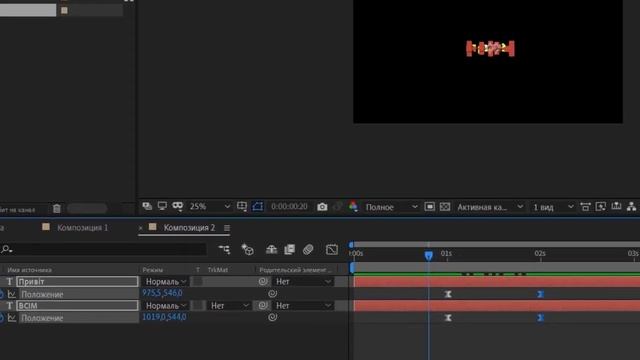
Task: Open the Fast Previews icon
Action: (600, 207)
